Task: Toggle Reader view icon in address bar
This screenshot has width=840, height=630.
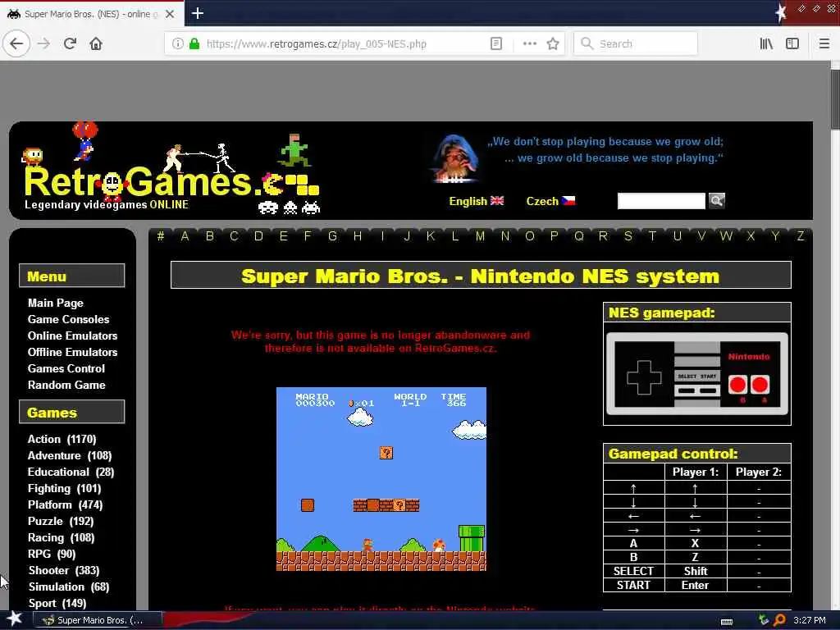Action: (x=496, y=43)
